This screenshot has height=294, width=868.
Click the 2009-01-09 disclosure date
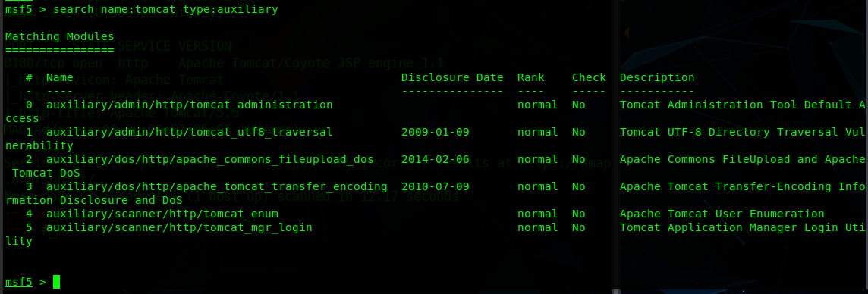tap(435, 132)
